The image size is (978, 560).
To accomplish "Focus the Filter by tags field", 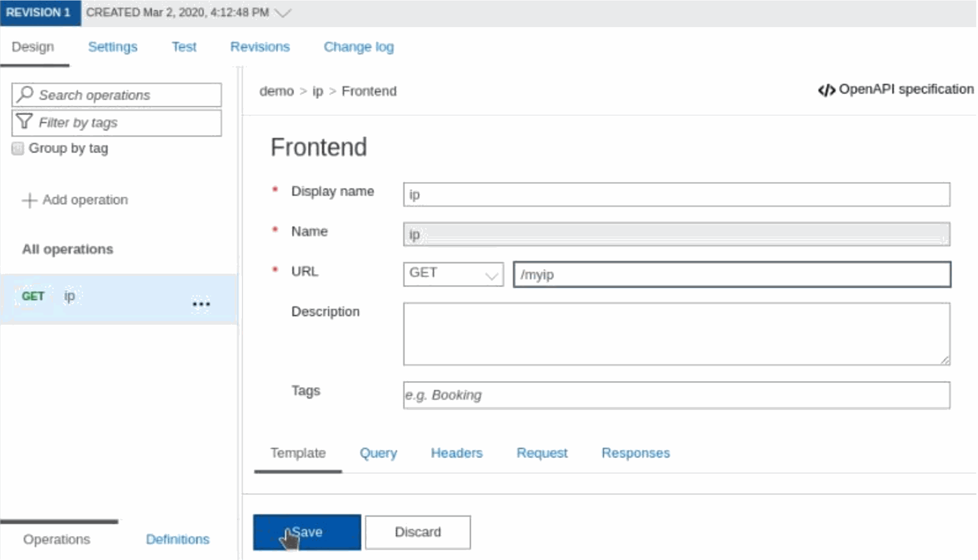I will click(117, 122).
